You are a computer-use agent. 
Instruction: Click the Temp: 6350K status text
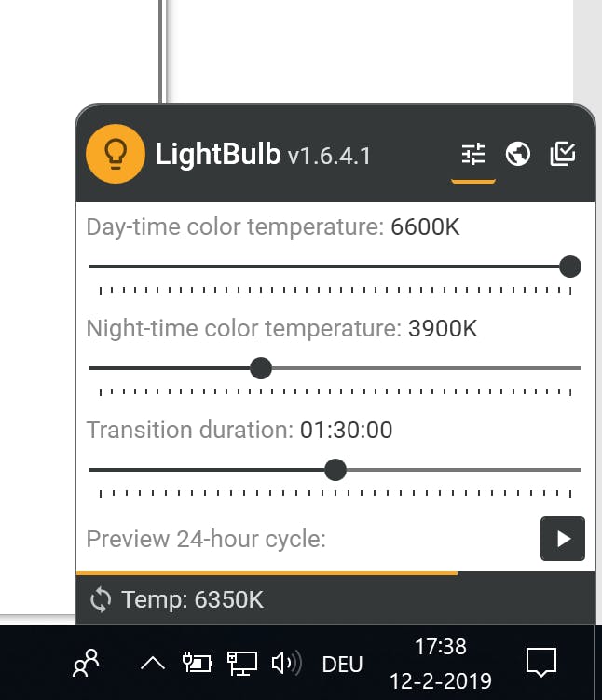pos(192,599)
